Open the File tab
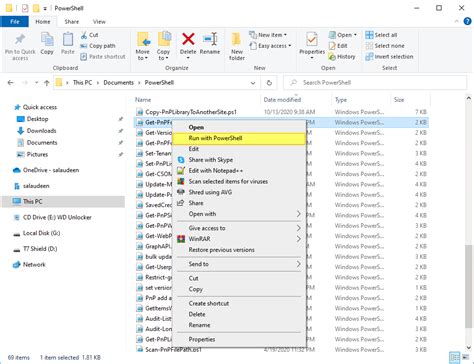This screenshot has width=474, height=364. pos(15,22)
